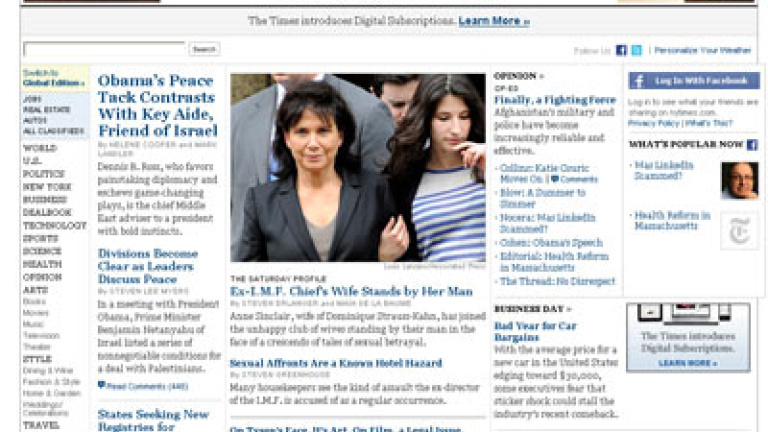Viewport: 768px width, 432px height.
Task: Click the Facebook follow icon
Action: [621, 50]
